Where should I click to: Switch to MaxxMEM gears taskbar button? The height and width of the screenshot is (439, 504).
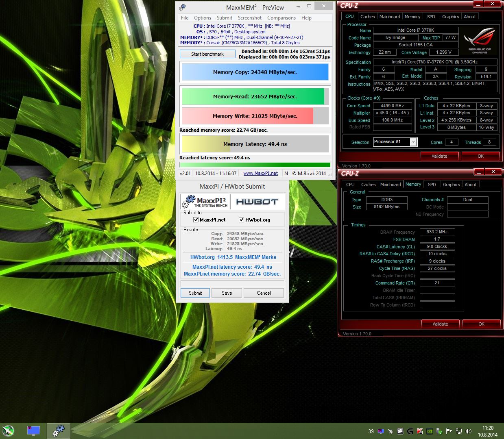click(x=59, y=431)
